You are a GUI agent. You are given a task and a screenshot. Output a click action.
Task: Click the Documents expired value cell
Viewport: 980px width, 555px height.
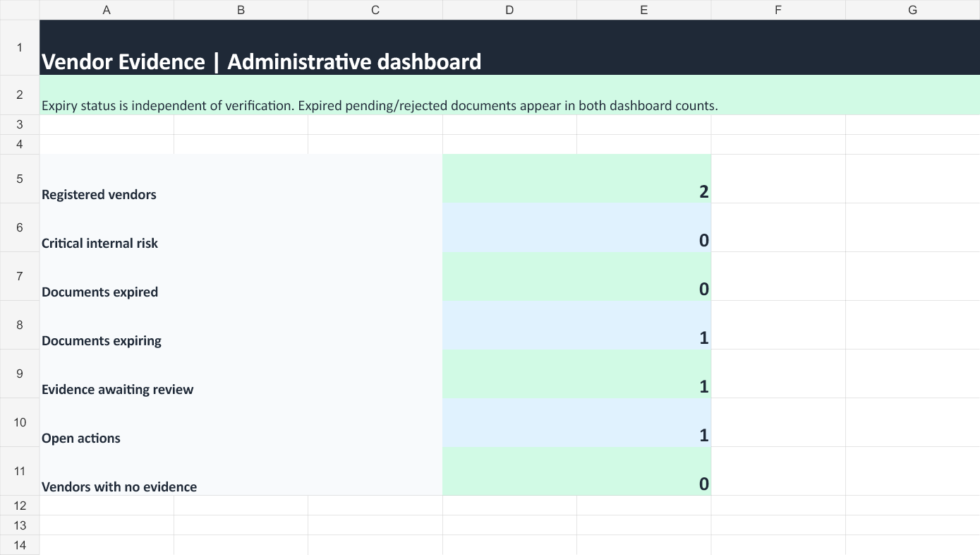tap(576, 276)
